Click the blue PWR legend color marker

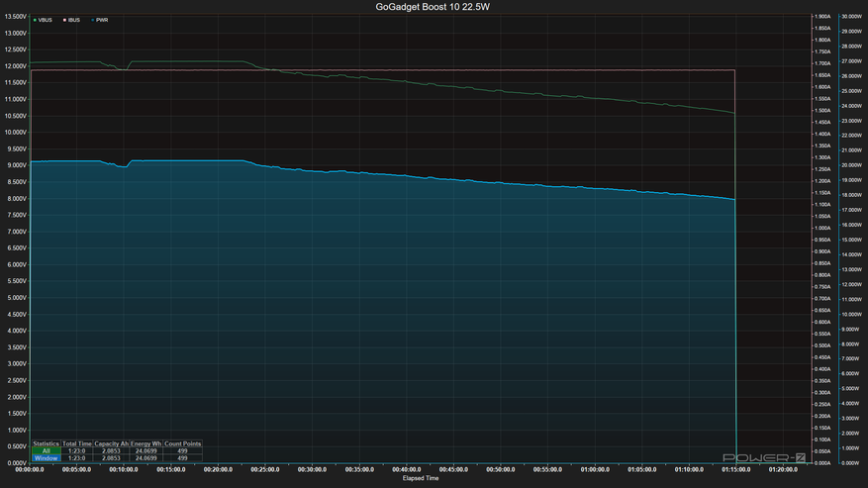click(x=92, y=20)
